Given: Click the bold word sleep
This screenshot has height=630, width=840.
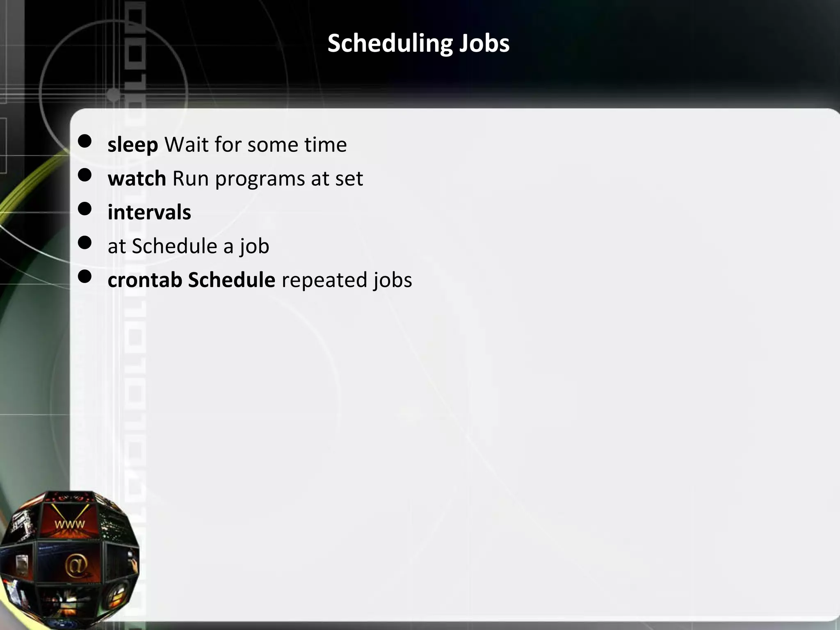Looking at the screenshot, I should pyautogui.click(x=133, y=145).
